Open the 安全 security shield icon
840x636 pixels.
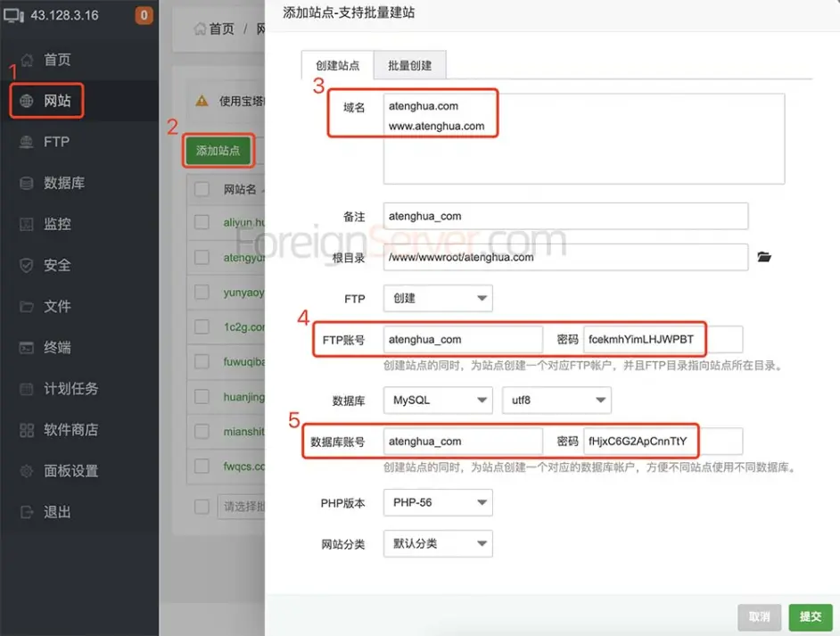[x=27, y=265]
